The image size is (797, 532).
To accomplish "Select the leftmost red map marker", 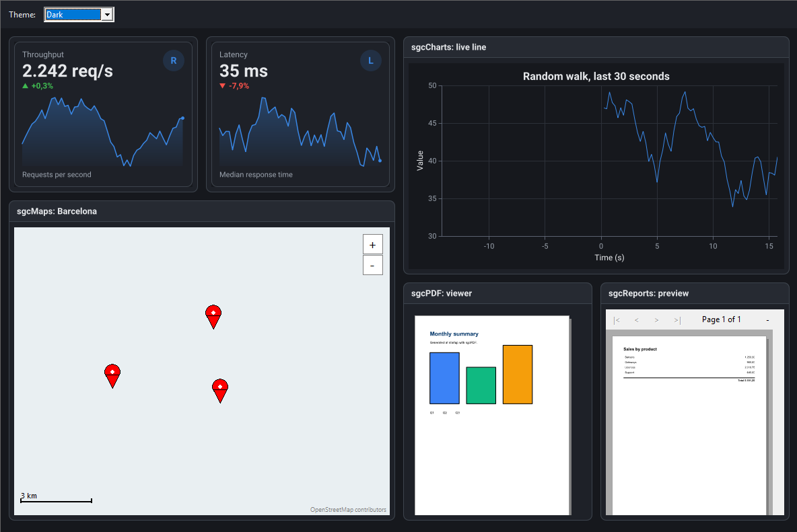I will (112, 376).
